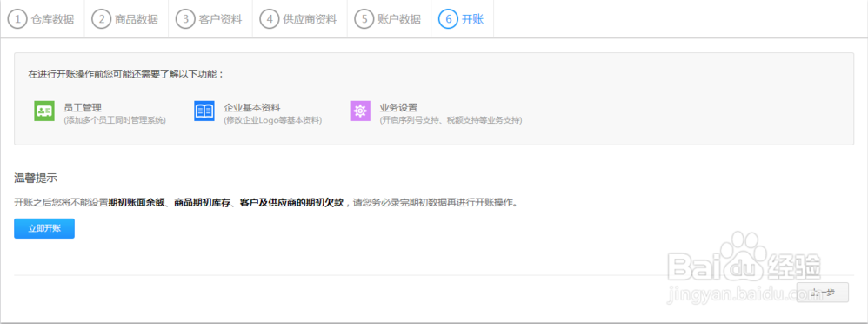Click the 立即开账 button
The image size is (868, 324).
click(x=44, y=228)
